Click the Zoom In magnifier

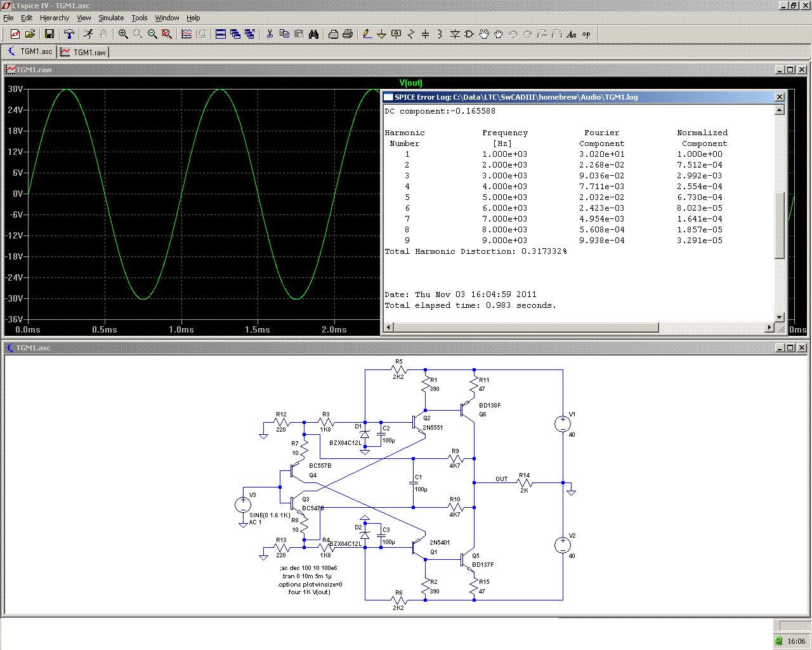tap(123, 34)
